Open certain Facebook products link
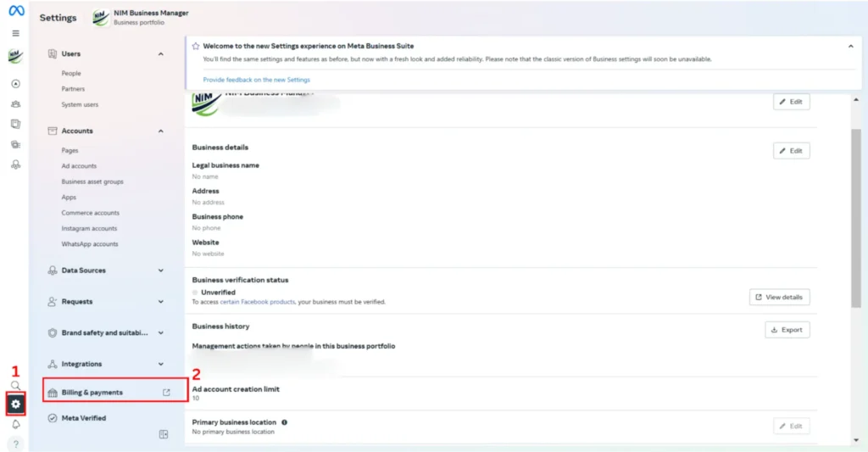 [258, 302]
